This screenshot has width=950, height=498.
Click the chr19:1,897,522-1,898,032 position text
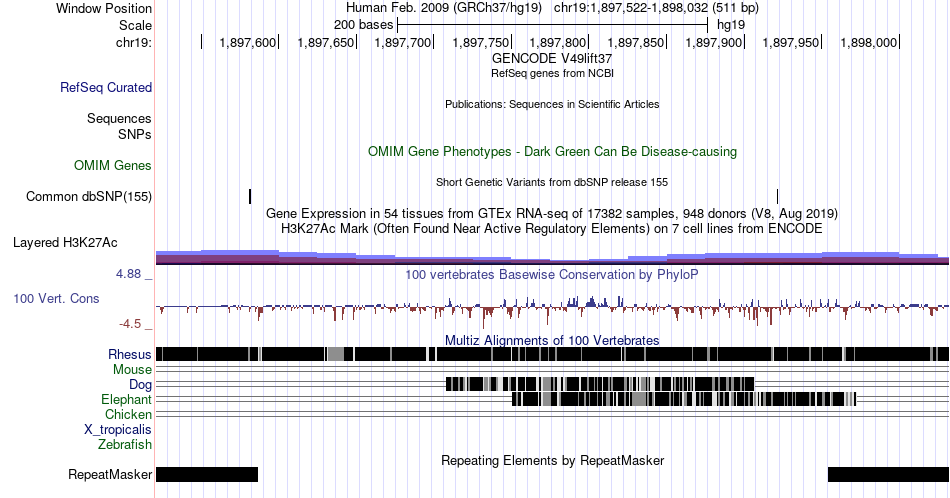pos(656,8)
